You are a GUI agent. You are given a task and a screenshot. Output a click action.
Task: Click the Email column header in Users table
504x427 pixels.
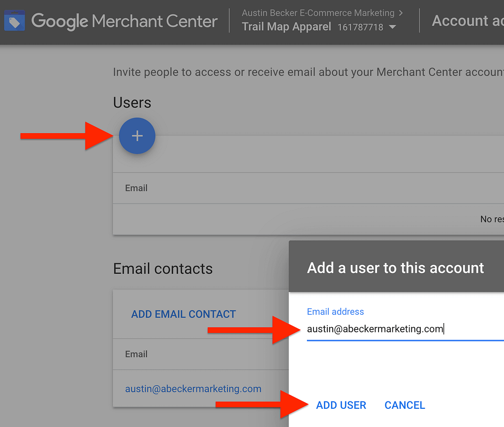(x=136, y=188)
